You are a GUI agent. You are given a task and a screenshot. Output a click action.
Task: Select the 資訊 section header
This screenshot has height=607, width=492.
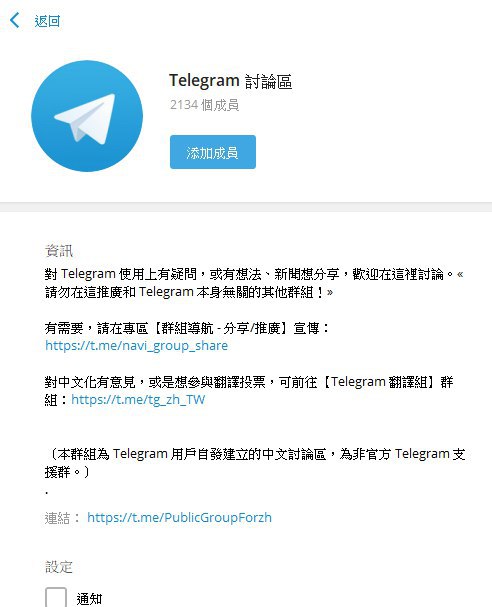point(59,251)
